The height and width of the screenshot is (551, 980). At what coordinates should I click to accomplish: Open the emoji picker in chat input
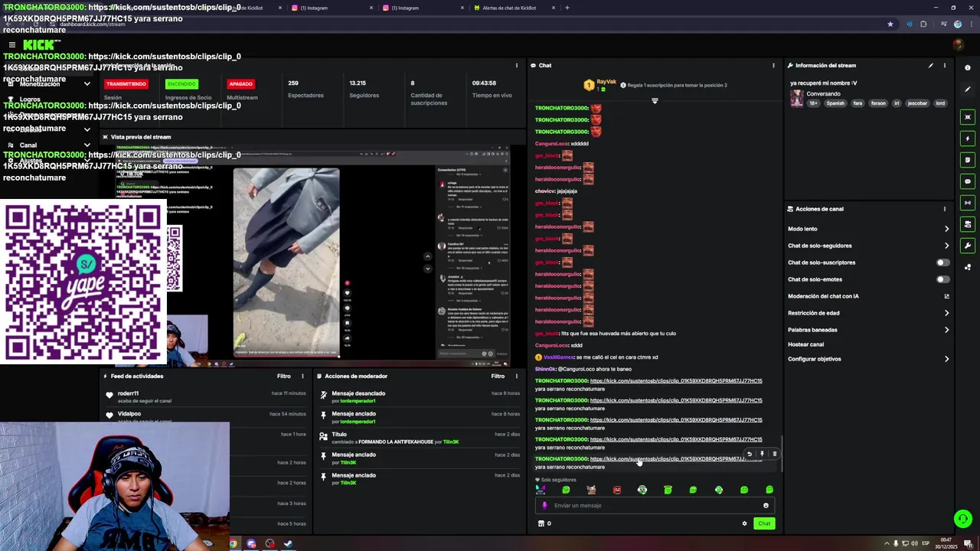click(766, 505)
